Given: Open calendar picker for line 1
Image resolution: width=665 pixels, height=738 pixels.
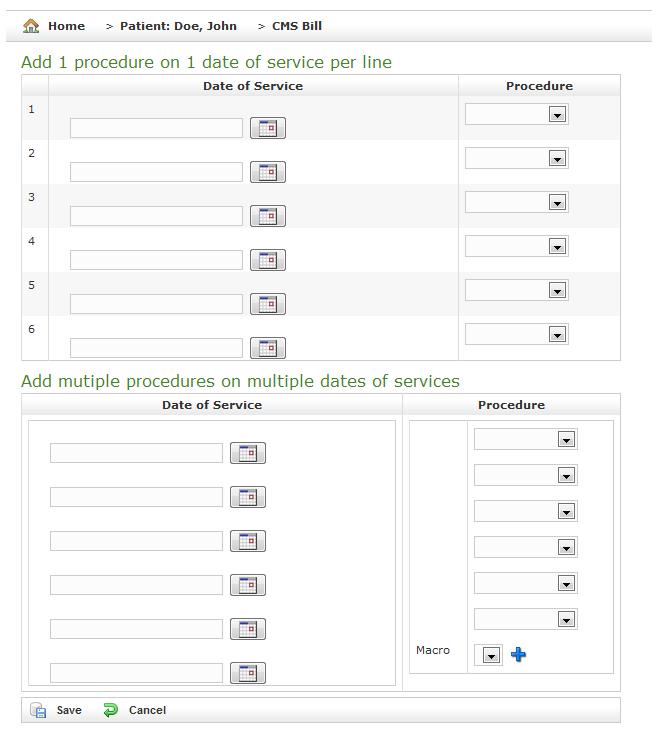Looking at the screenshot, I should [x=267, y=128].
